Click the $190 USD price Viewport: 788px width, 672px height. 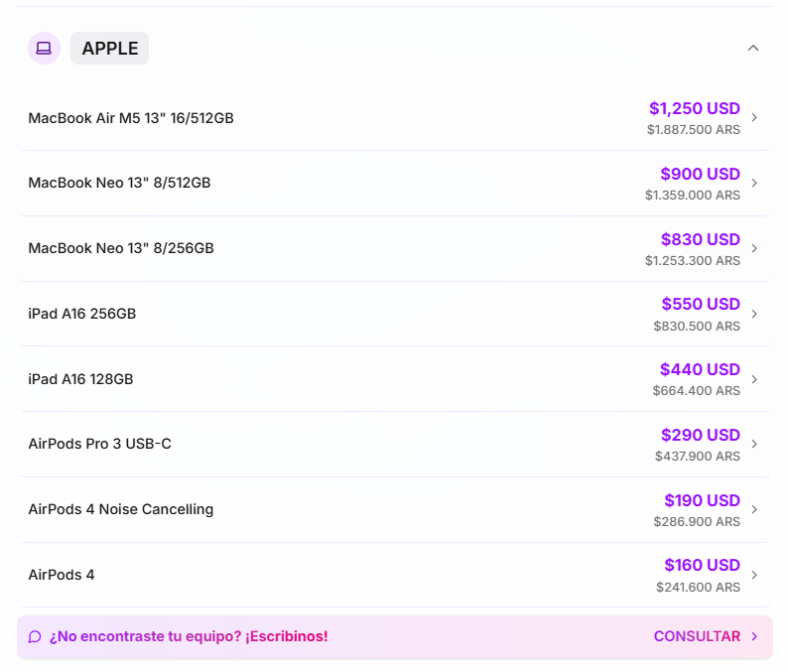coord(702,500)
